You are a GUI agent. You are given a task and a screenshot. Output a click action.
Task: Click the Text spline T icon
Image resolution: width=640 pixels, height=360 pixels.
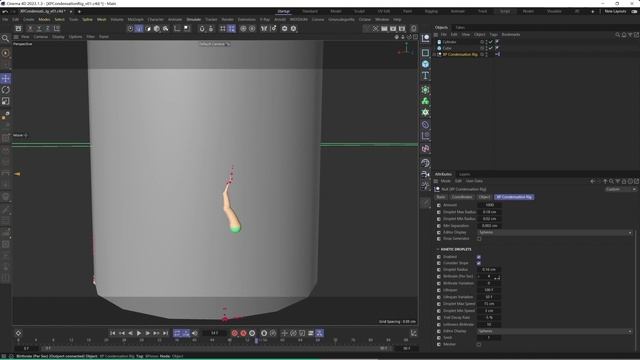coord(425,76)
